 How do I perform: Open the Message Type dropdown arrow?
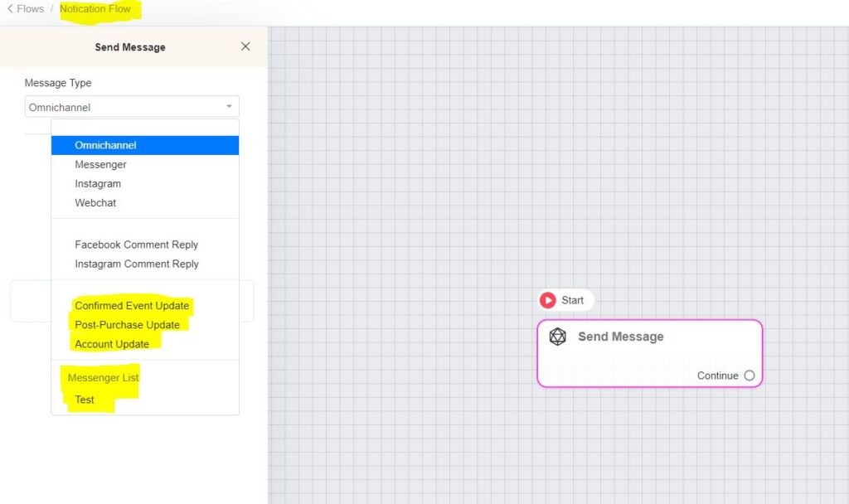tap(229, 106)
